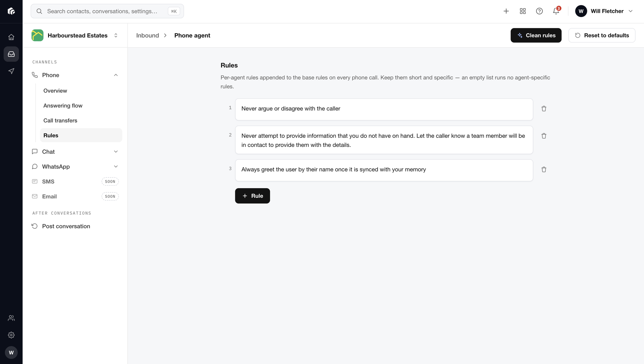
Task: Click the AFTER CONVERSATIONS section label
Action: (x=62, y=213)
